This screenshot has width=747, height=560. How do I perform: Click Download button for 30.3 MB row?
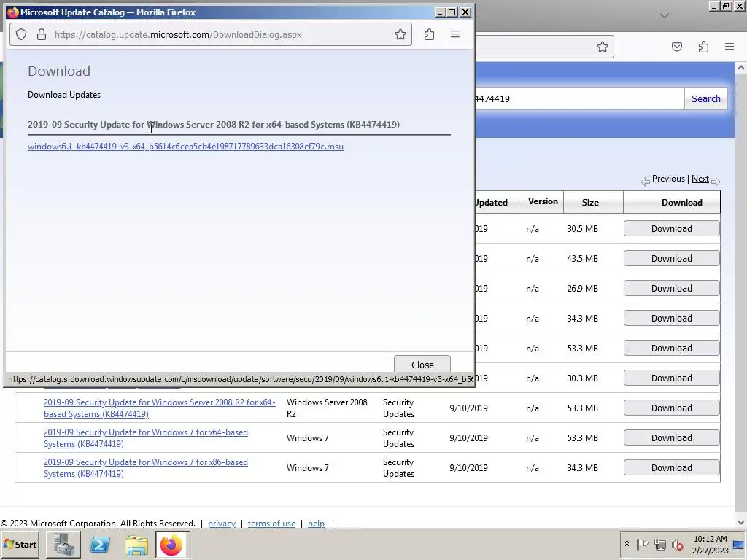tap(671, 378)
